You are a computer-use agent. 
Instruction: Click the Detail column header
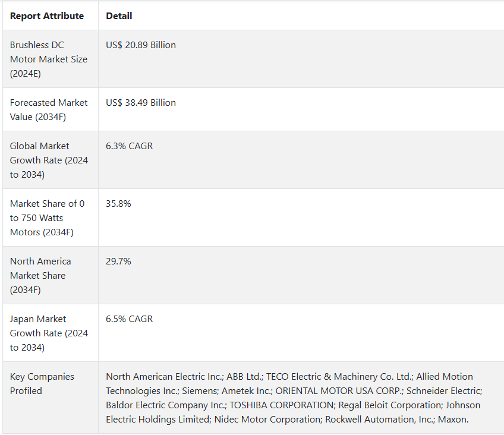tap(119, 15)
